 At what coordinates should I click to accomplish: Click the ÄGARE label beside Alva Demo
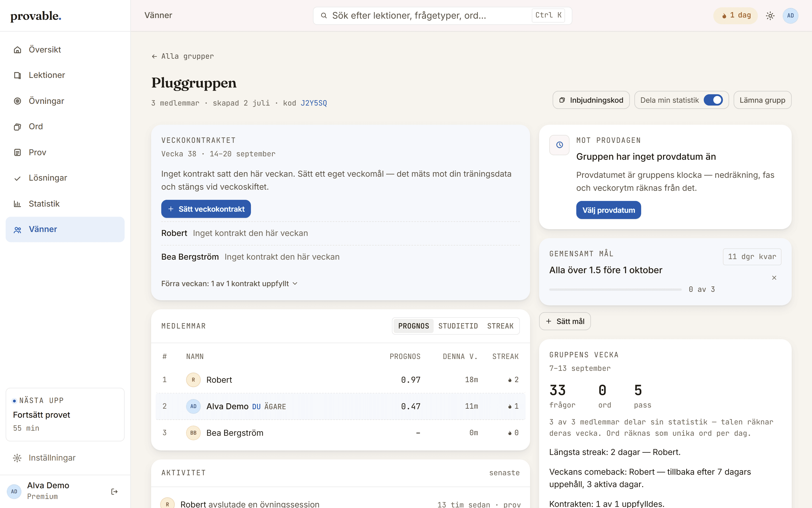(x=275, y=406)
